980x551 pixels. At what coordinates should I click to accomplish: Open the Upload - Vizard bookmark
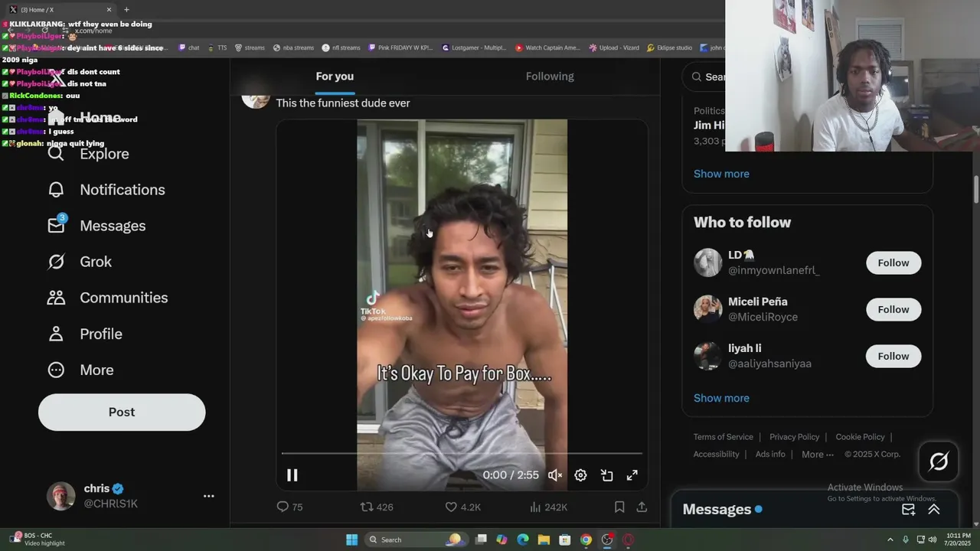click(x=614, y=47)
